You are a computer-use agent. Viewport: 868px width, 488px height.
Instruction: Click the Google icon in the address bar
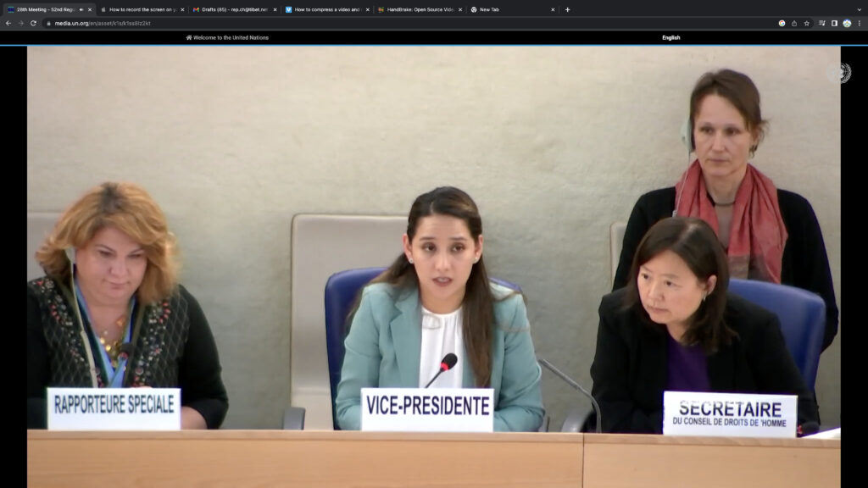[x=782, y=23]
